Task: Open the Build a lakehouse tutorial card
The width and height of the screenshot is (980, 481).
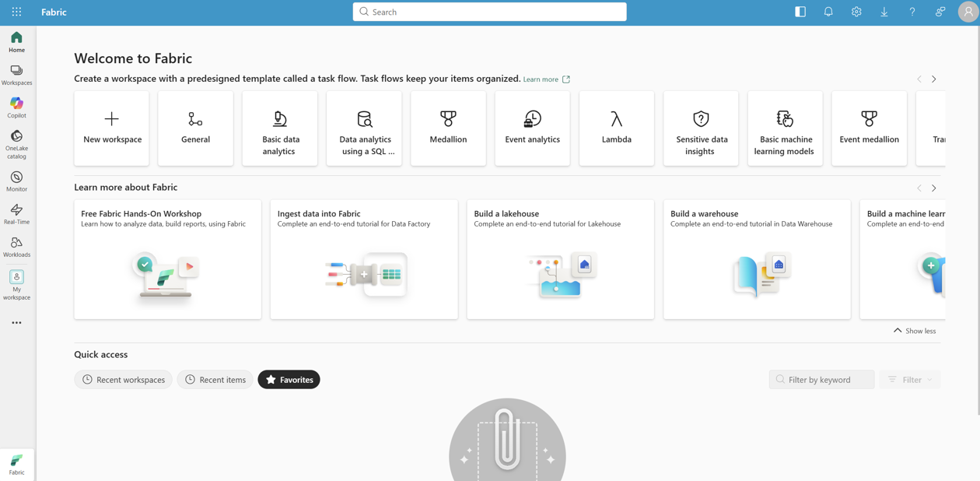Action: 560,259
